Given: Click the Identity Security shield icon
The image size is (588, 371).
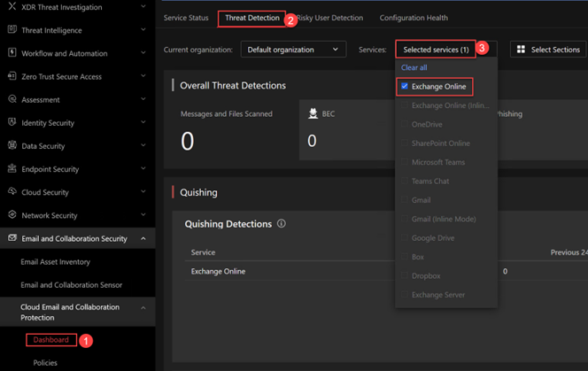Looking at the screenshot, I should (12, 122).
